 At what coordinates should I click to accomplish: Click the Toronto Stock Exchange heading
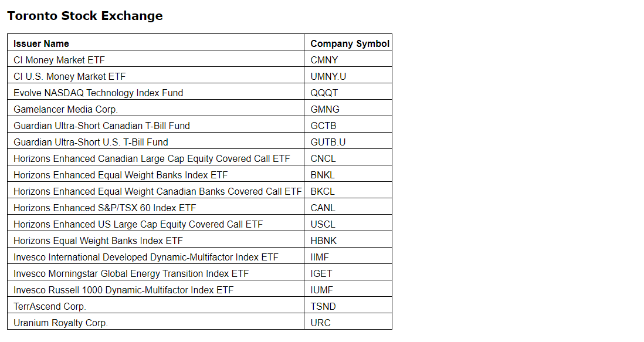point(85,16)
